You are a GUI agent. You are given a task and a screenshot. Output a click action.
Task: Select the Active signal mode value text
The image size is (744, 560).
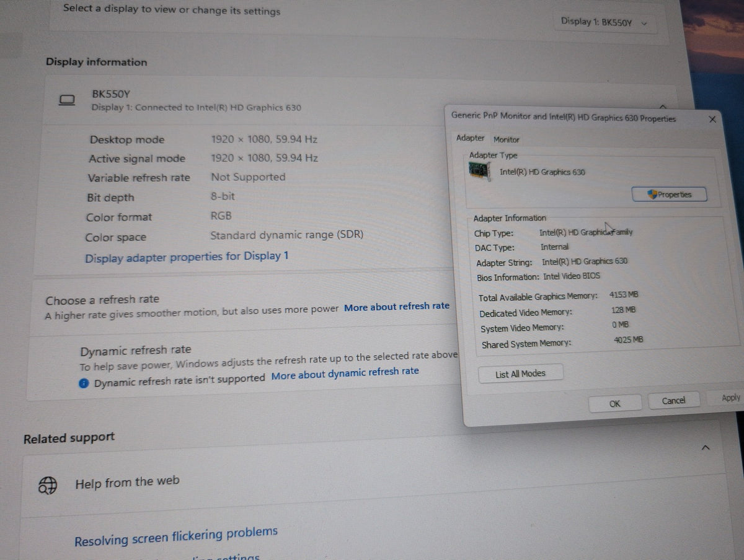click(x=265, y=158)
